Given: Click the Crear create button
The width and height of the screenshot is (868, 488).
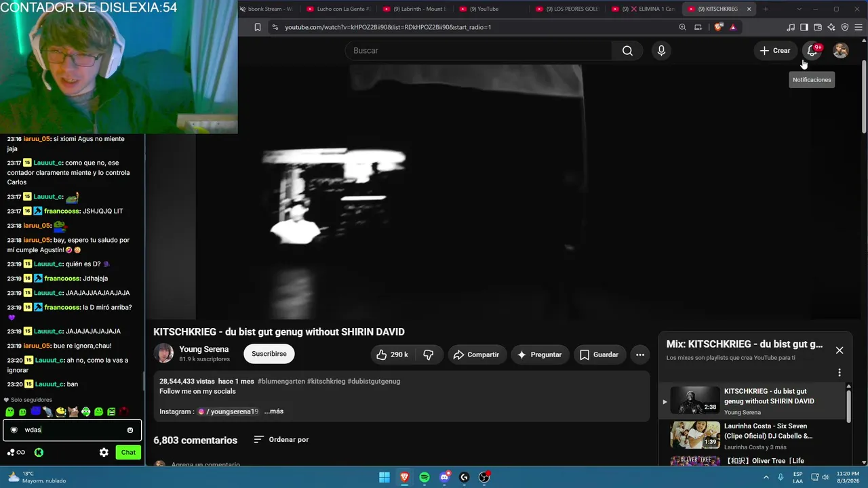Looking at the screenshot, I should 774,51.
